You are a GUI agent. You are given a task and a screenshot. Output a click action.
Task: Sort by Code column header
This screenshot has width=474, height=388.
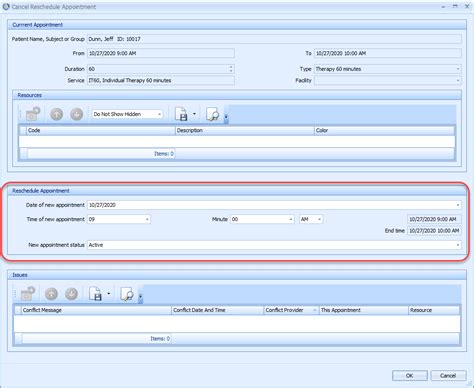[x=101, y=130]
